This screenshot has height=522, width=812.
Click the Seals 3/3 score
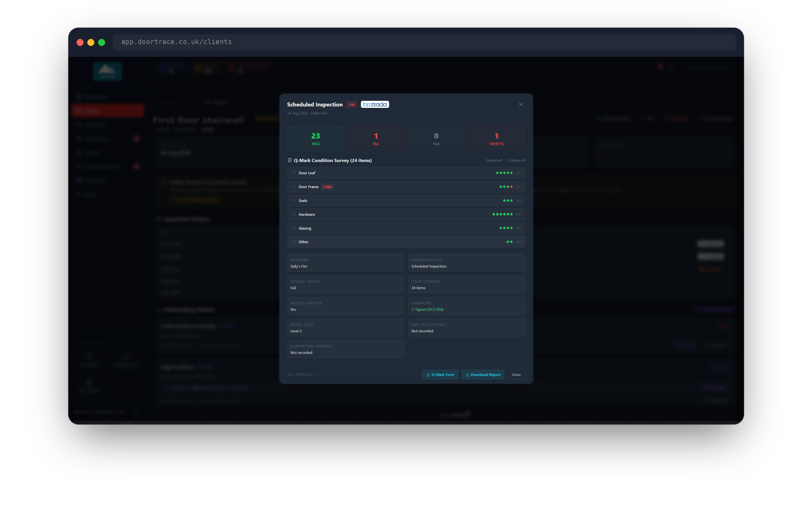point(518,201)
